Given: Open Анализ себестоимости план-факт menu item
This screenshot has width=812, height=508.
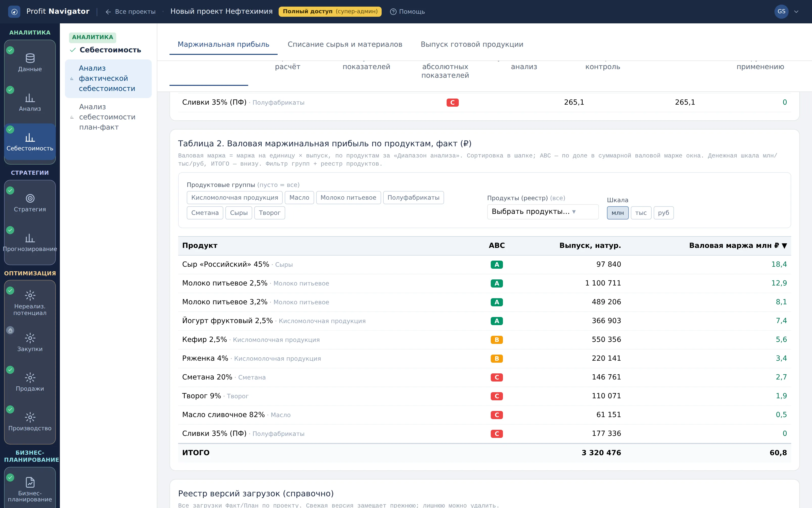Looking at the screenshot, I should (x=108, y=117).
